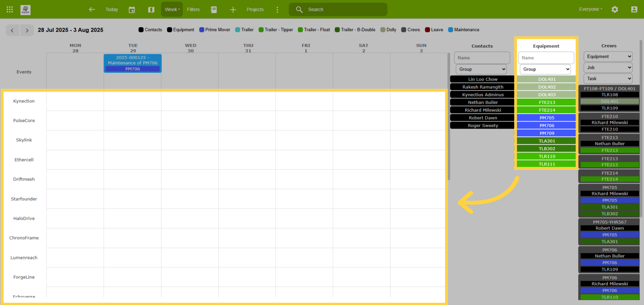
Task: Open the apps grid menu
Action: pos(10,9)
